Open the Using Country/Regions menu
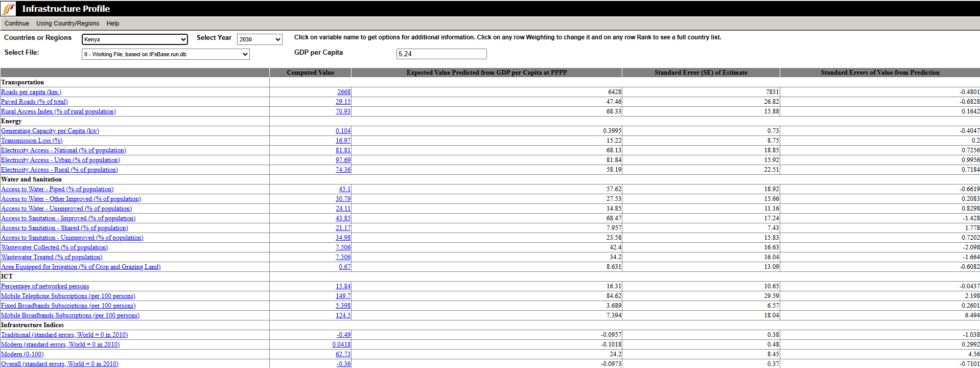Viewport: 980px width, 368px height. coord(67,24)
